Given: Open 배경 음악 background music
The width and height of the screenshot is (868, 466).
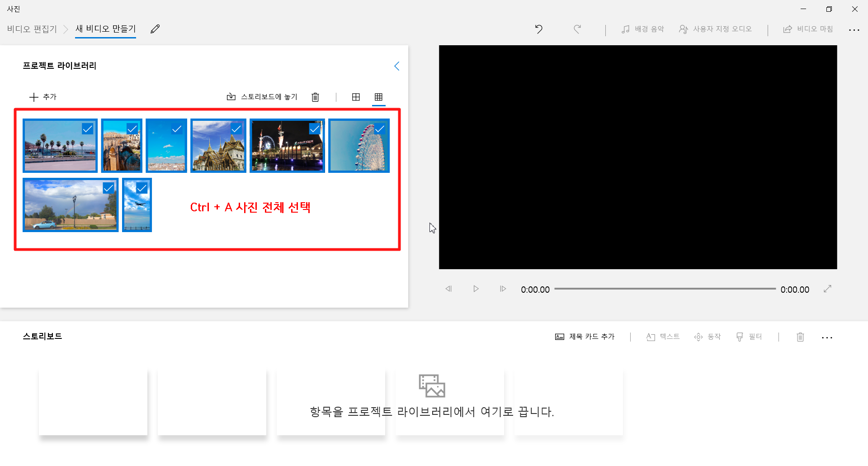Looking at the screenshot, I should [x=642, y=29].
